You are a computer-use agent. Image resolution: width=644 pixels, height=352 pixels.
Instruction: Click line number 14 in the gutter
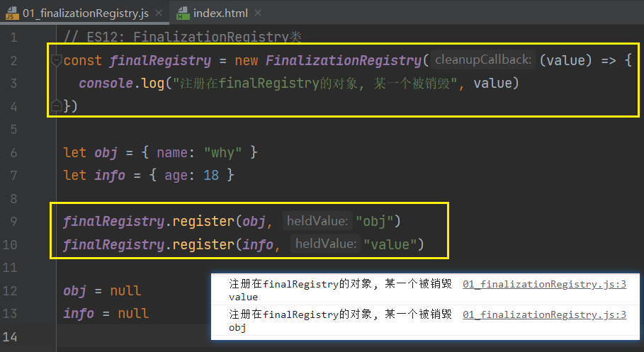[x=10, y=337]
